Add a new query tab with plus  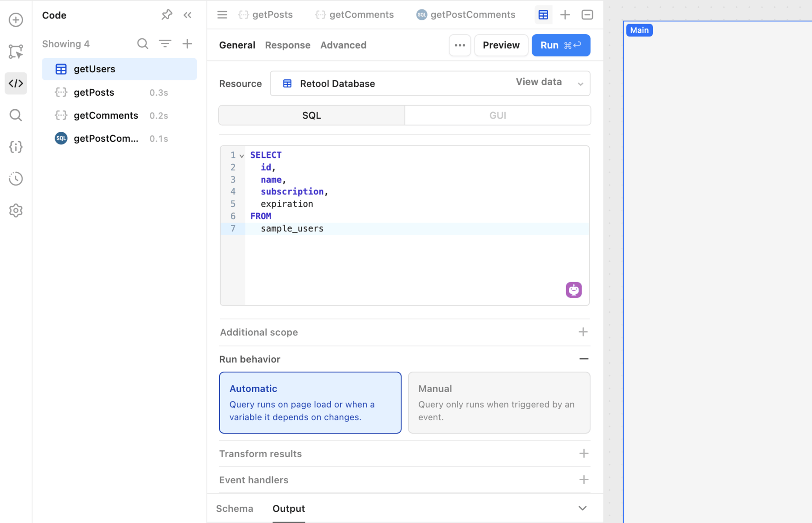click(x=565, y=15)
